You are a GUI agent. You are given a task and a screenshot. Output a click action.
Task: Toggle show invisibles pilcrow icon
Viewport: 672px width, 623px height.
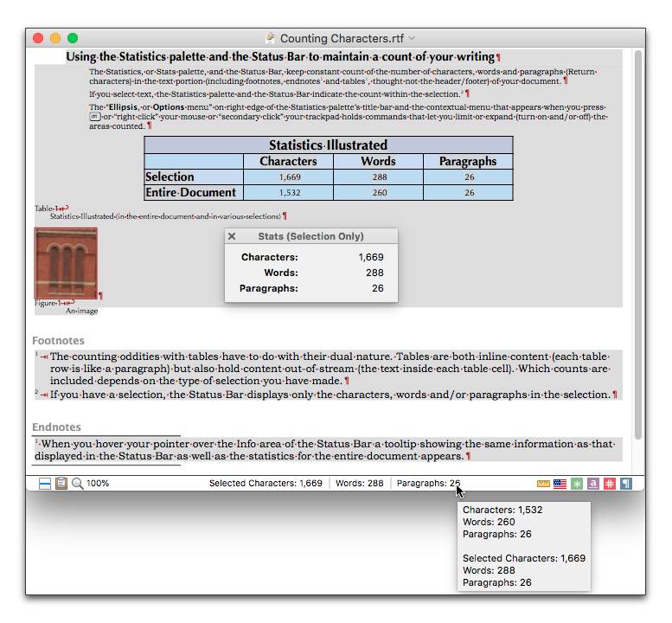tap(626, 484)
